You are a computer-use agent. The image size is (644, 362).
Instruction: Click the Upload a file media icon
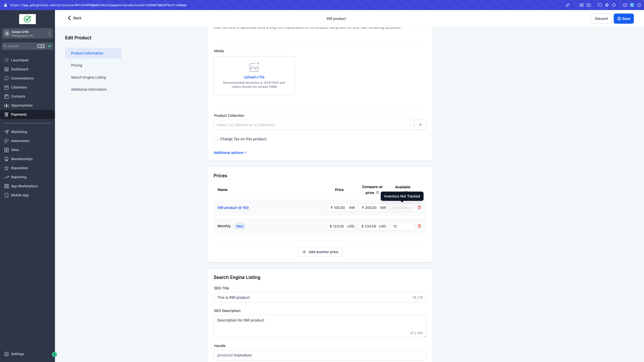pos(254,67)
